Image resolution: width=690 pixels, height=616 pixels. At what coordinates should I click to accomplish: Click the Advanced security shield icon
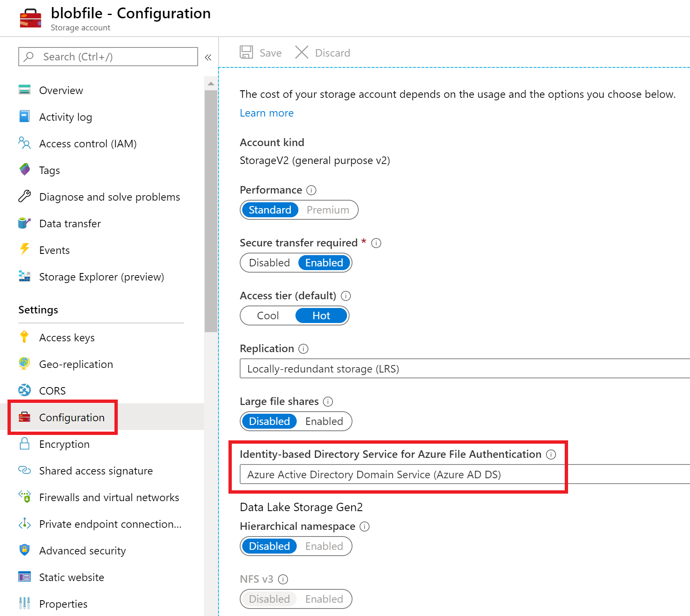tap(25, 550)
